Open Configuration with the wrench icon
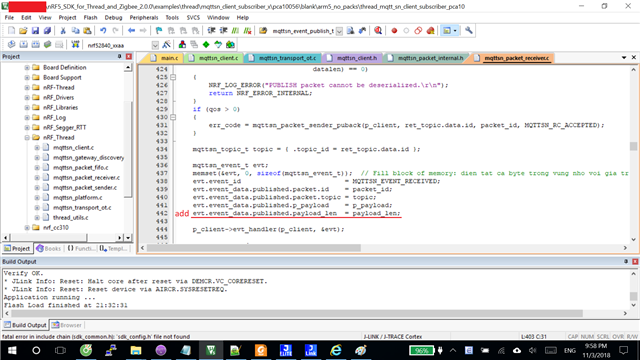The height and width of the screenshot is (360, 640). pyautogui.click(x=469, y=31)
